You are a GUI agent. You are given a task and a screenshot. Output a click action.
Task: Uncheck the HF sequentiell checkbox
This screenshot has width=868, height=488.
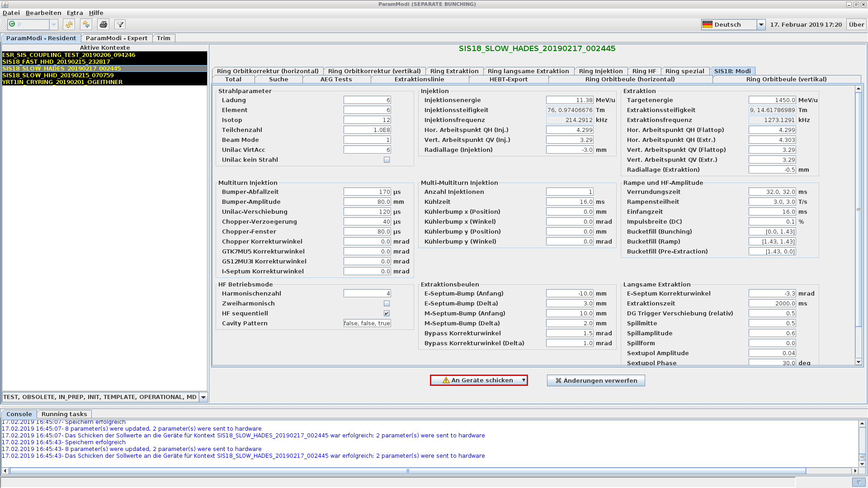pyautogui.click(x=387, y=314)
